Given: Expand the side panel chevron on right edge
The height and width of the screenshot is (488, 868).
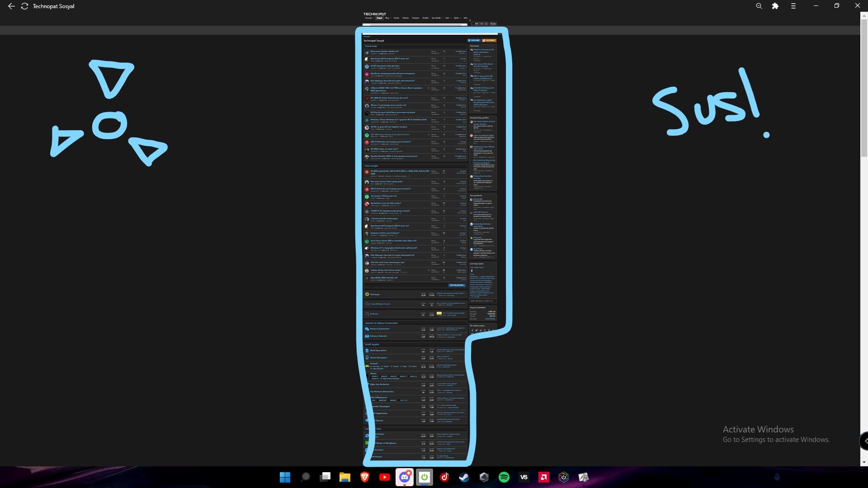Looking at the screenshot, I should pyautogui.click(x=865, y=441).
